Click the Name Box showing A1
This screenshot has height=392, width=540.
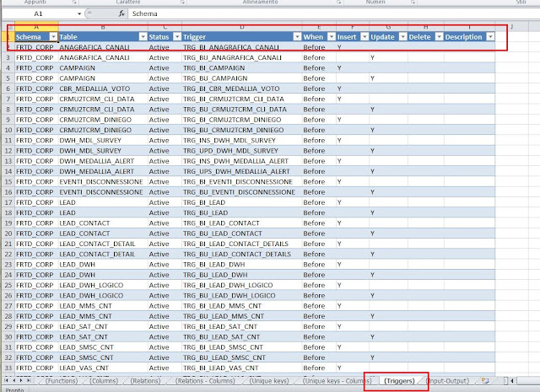click(x=39, y=13)
